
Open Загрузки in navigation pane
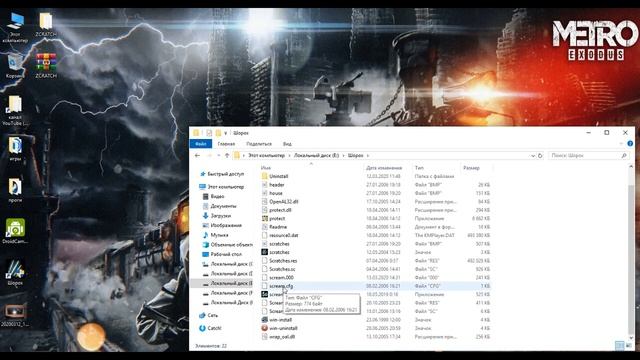217,216
